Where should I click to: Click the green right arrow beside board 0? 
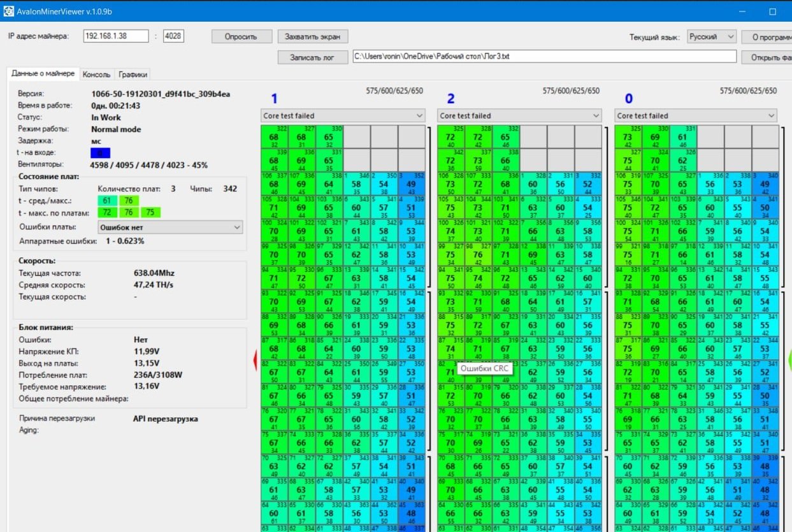tap(789, 361)
